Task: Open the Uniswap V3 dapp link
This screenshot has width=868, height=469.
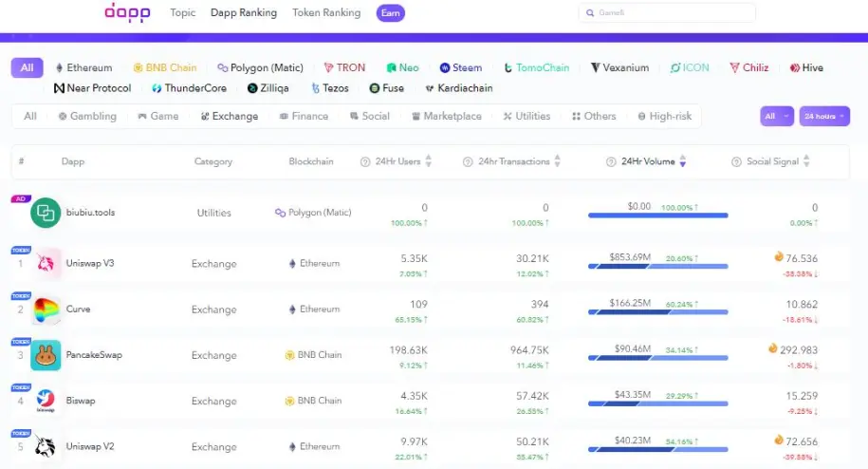Action: [x=90, y=263]
